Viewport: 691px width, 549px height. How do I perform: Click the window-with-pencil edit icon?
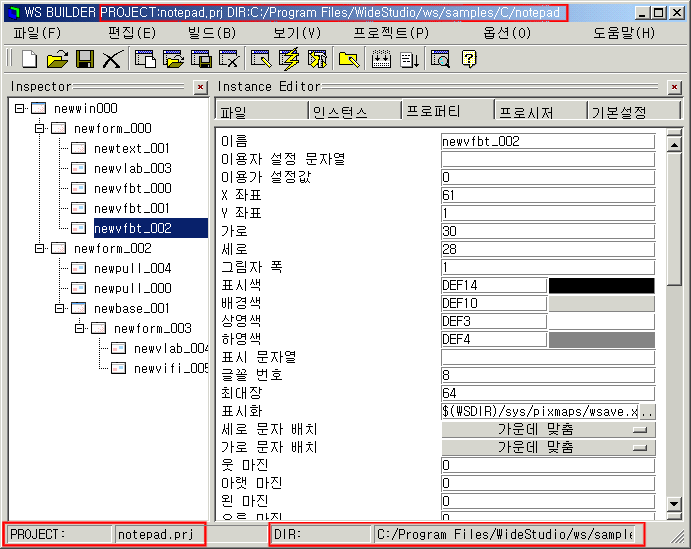tap(261, 59)
